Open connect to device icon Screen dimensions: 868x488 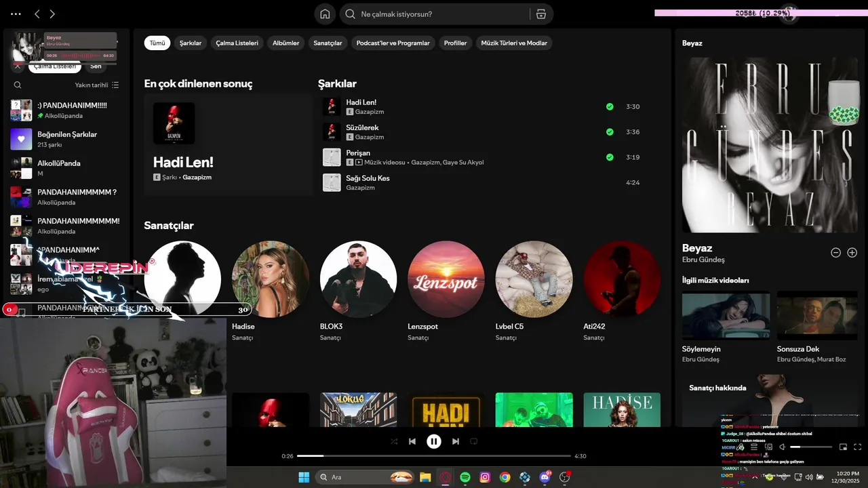pos(768,447)
